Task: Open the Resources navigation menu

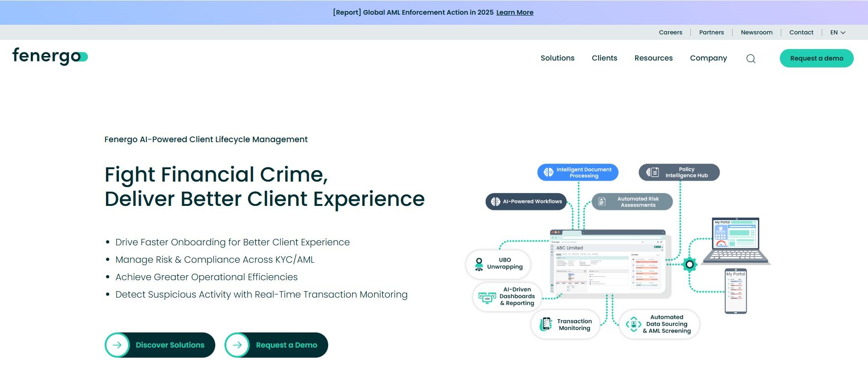Action: (653, 58)
